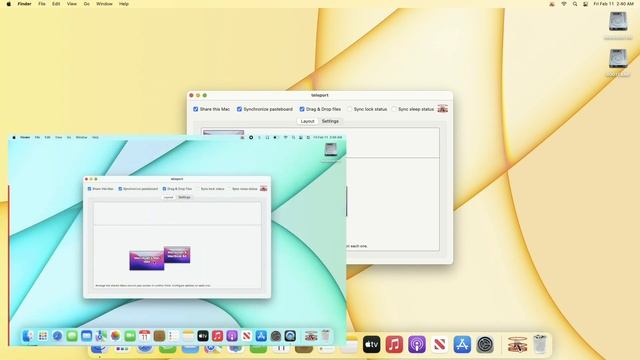Screen dimensions: 640x360
Task: Click teleport logo in teal desktop teleport window
Action: tap(263, 188)
